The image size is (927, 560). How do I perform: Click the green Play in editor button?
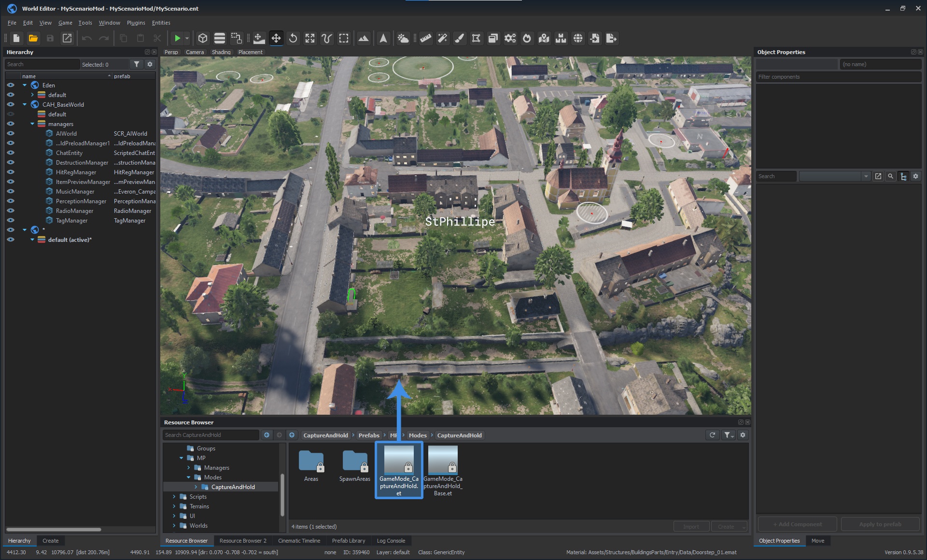[x=177, y=38]
